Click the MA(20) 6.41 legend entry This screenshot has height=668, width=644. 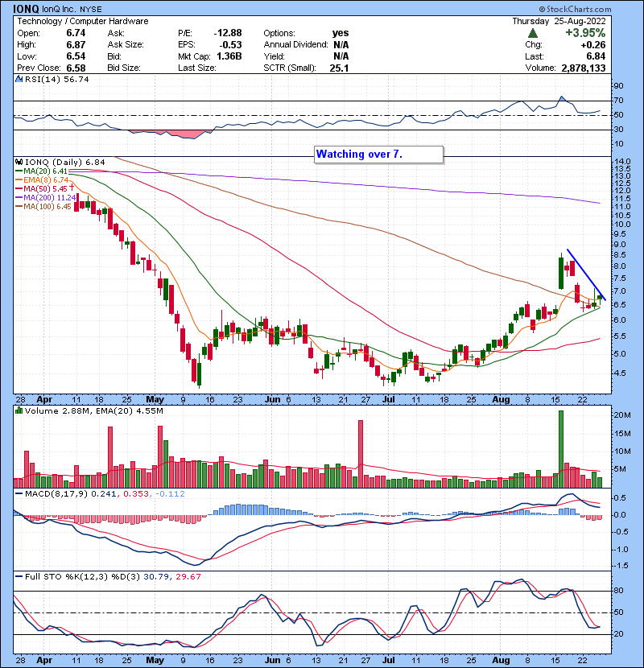click(x=42, y=171)
